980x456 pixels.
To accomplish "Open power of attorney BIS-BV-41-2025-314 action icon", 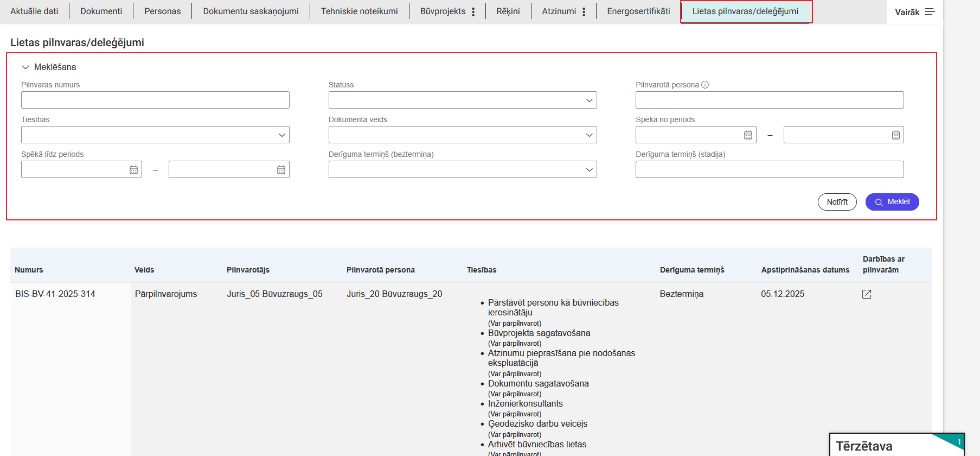I will click(x=867, y=294).
